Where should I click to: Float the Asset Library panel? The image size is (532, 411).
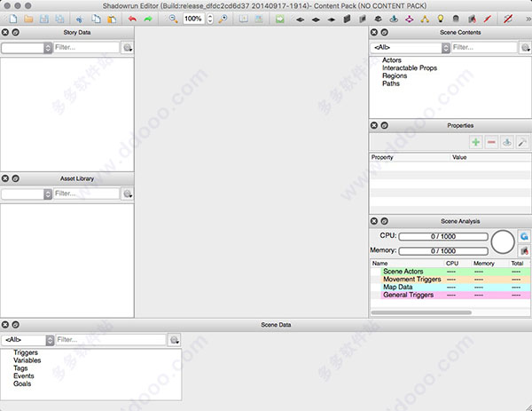(16, 178)
